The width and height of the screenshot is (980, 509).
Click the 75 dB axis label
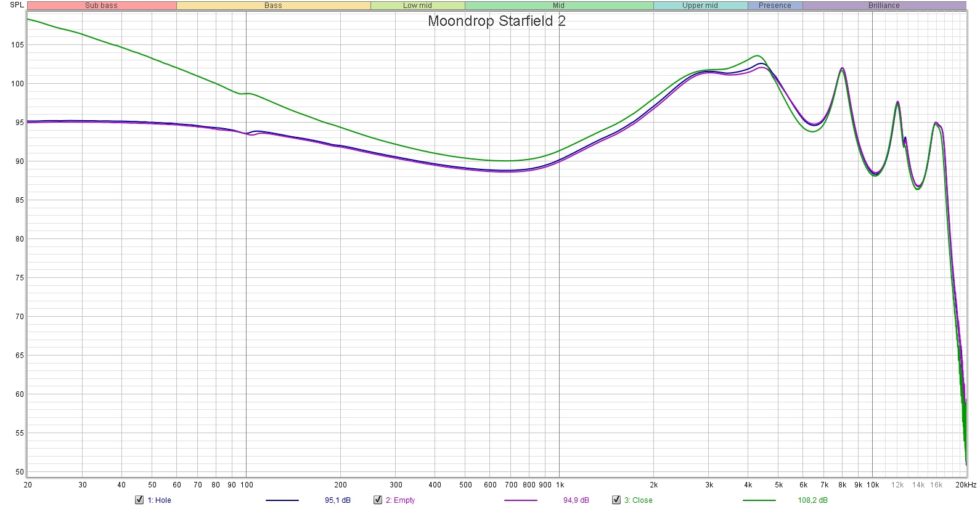[x=20, y=278]
